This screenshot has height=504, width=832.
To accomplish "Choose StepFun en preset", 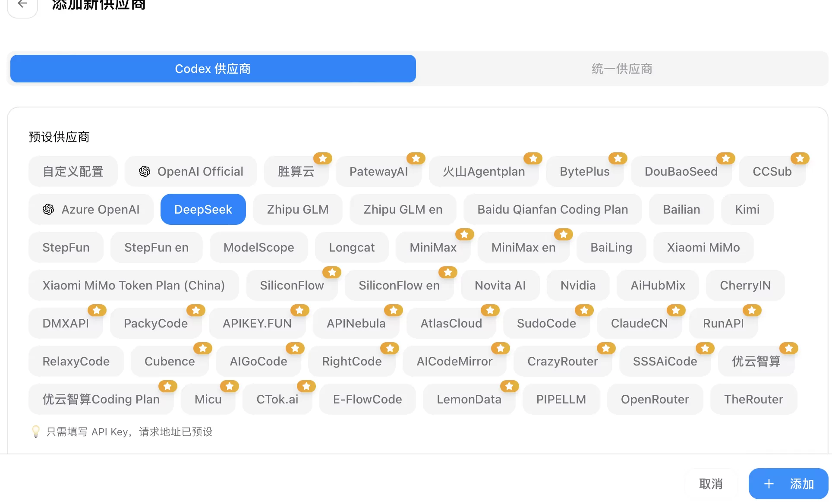I will (x=156, y=247).
